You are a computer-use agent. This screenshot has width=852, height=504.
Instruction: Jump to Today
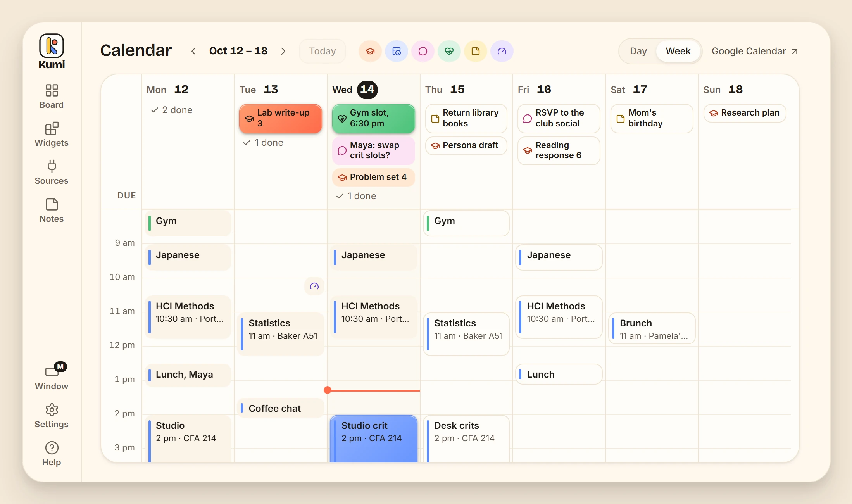click(x=323, y=51)
